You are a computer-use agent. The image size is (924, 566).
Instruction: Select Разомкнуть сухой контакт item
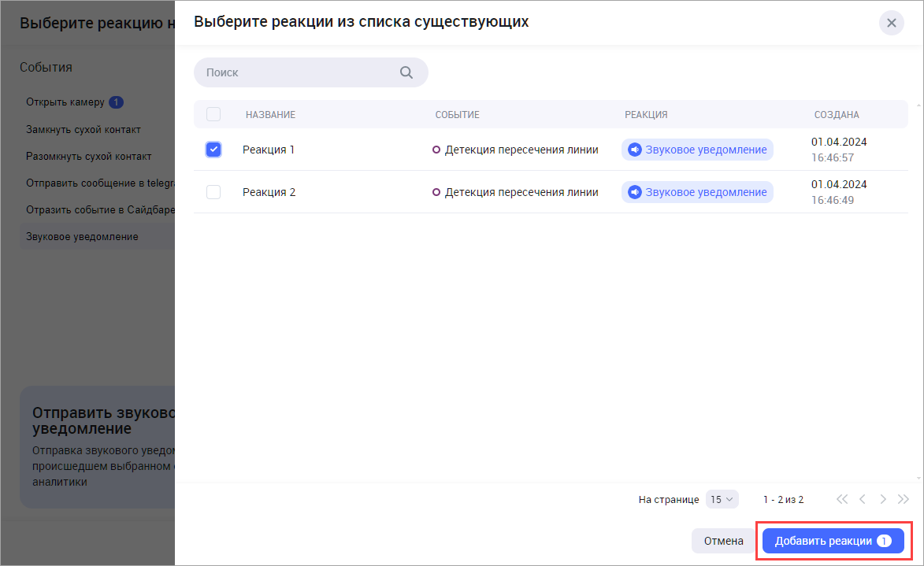click(88, 156)
